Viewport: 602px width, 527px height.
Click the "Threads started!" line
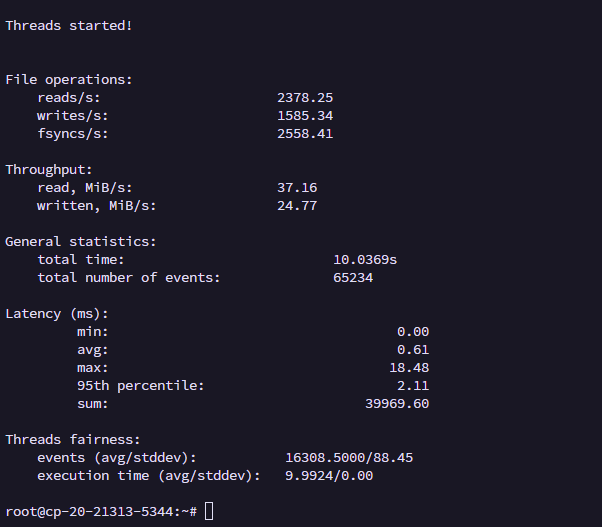click(x=69, y=25)
